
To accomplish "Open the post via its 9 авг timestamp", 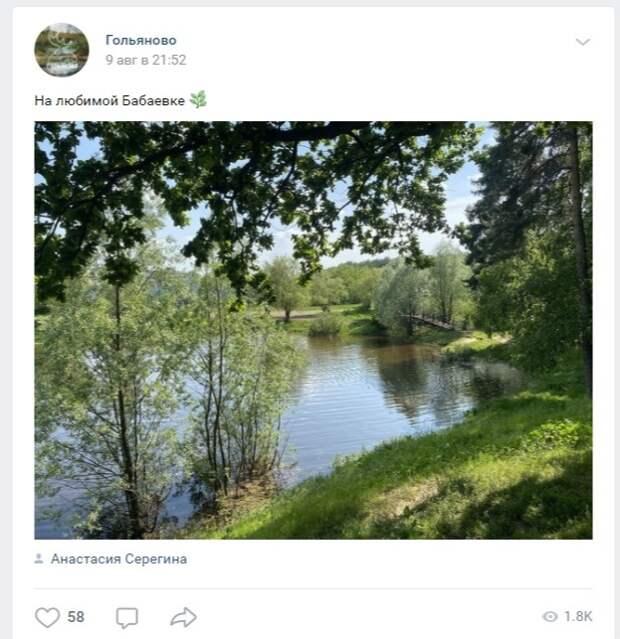I will click(146, 60).
